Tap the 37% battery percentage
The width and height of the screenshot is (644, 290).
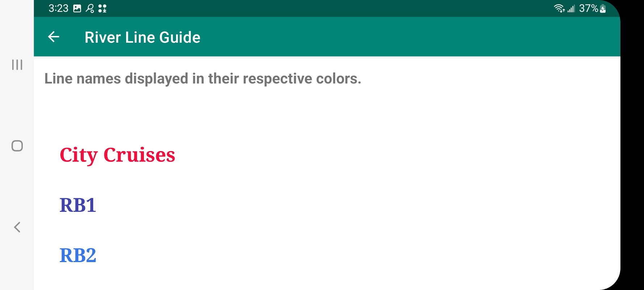[x=588, y=8]
